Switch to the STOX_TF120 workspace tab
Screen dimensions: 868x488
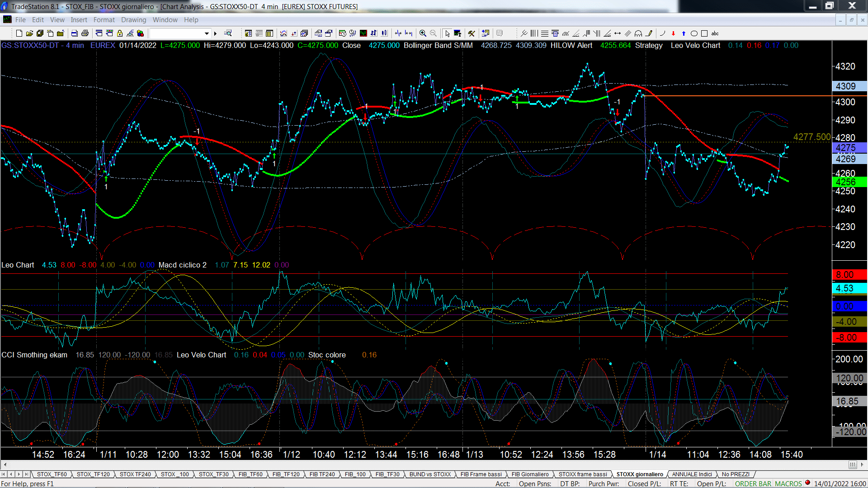[93, 474]
